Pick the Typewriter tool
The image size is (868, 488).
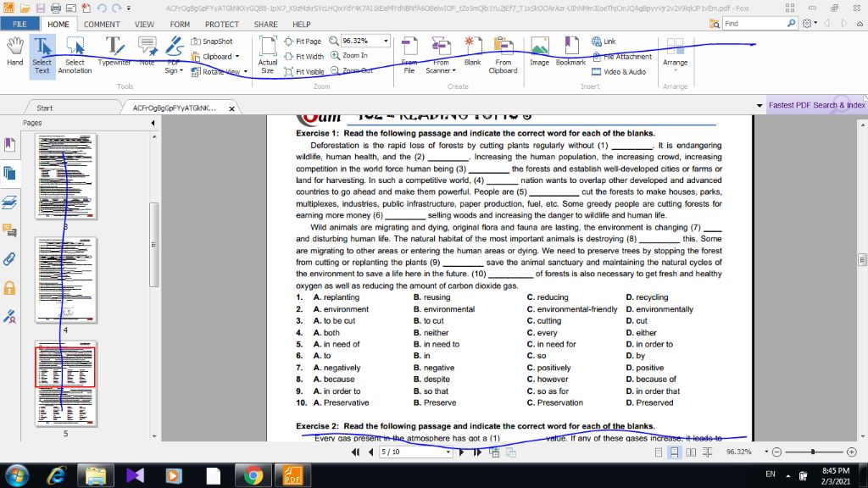(x=114, y=52)
